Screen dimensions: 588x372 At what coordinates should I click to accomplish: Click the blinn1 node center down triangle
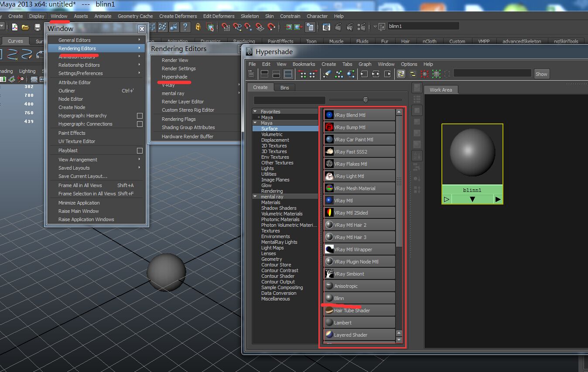[x=472, y=199]
